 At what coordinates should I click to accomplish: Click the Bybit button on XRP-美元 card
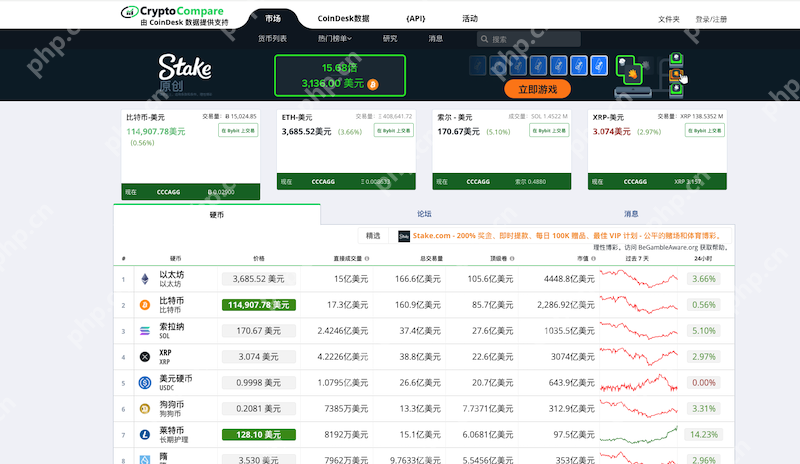(x=705, y=131)
